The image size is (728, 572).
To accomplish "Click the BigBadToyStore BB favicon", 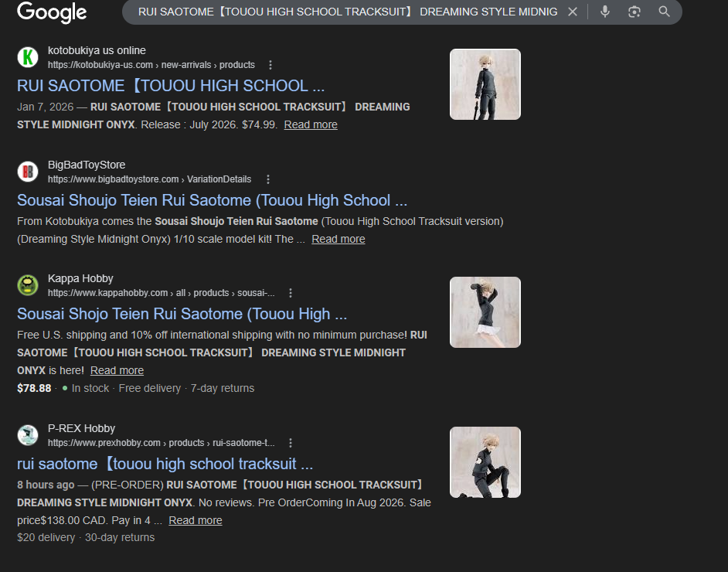I will [28, 172].
